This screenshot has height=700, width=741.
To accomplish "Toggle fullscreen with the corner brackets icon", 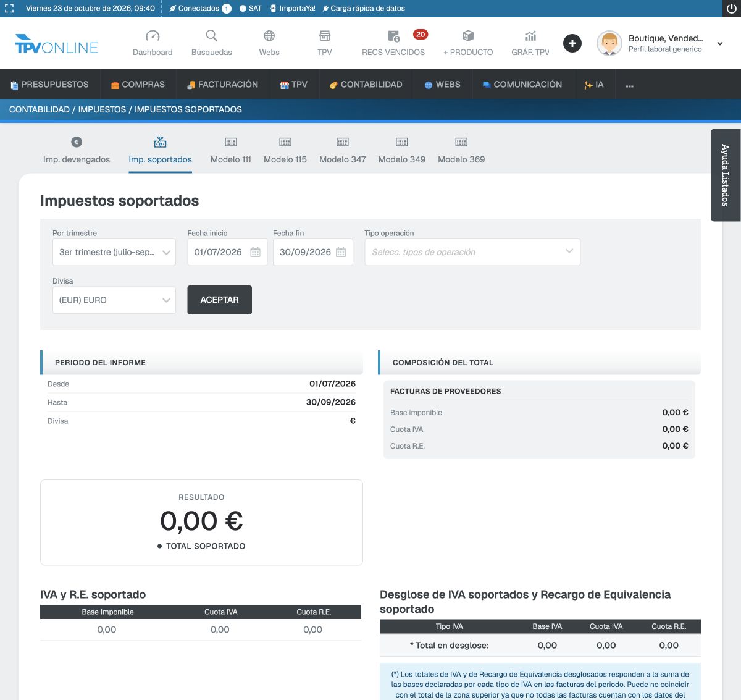I will [9, 9].
